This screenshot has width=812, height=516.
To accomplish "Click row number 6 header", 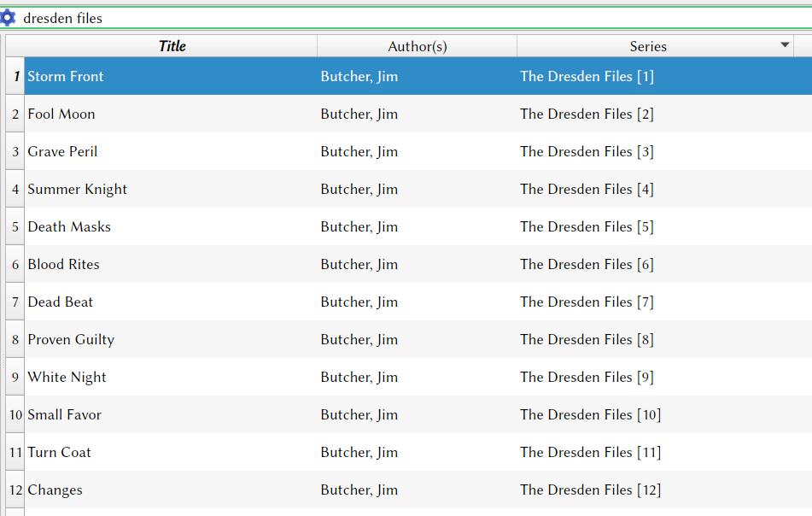I will [x=15, y=264].
